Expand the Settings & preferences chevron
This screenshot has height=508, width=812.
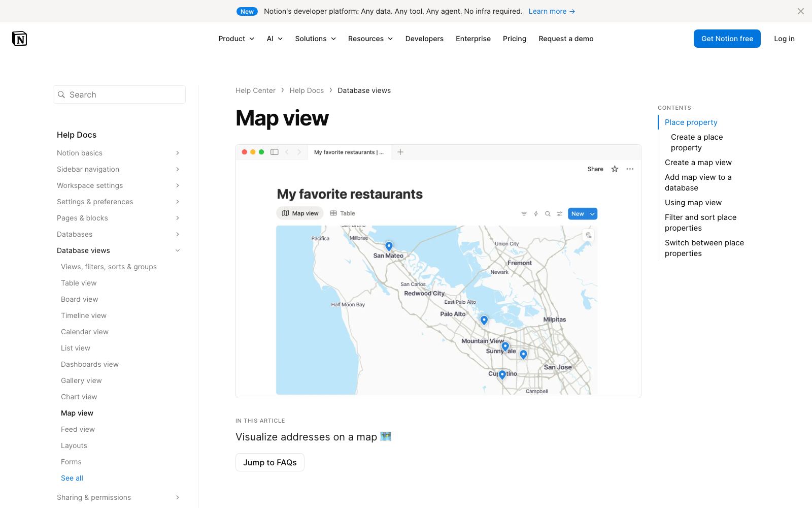(178, 202)
